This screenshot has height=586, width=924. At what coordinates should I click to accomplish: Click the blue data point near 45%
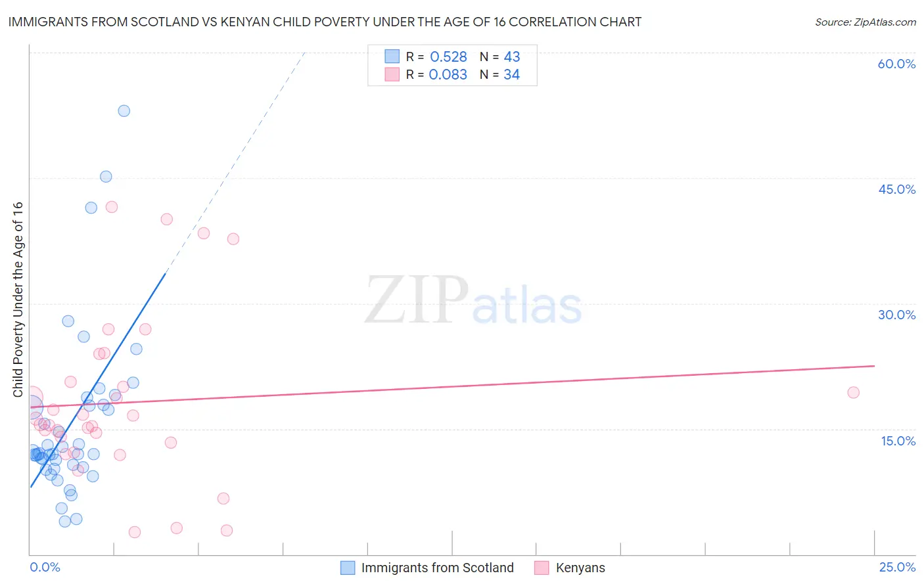(x=106, y=177)
